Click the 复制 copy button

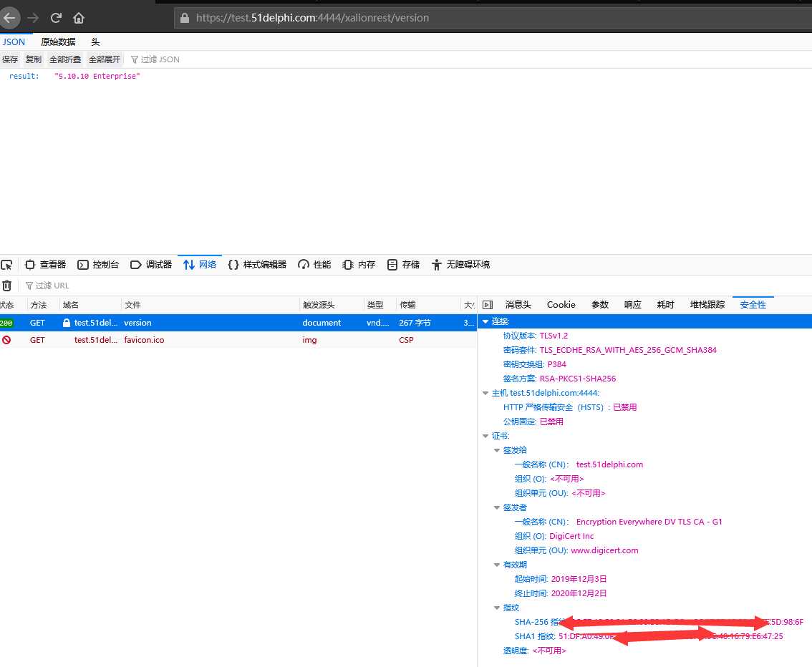point(34,59)
